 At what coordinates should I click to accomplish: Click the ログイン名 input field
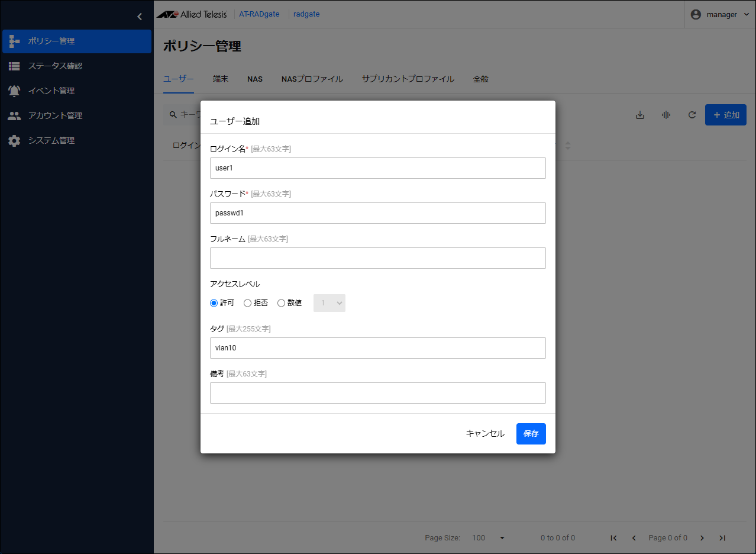(378, 168)
